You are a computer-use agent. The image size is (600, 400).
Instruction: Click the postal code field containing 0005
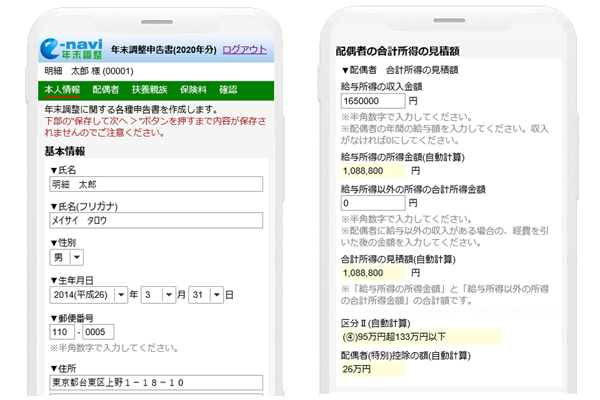click(x=98, y=332)
